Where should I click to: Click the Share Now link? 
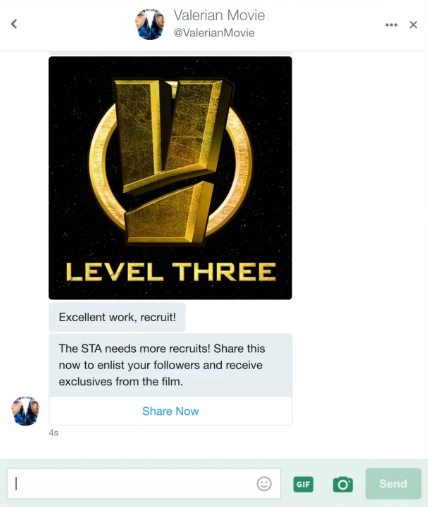tap(170, 411)
